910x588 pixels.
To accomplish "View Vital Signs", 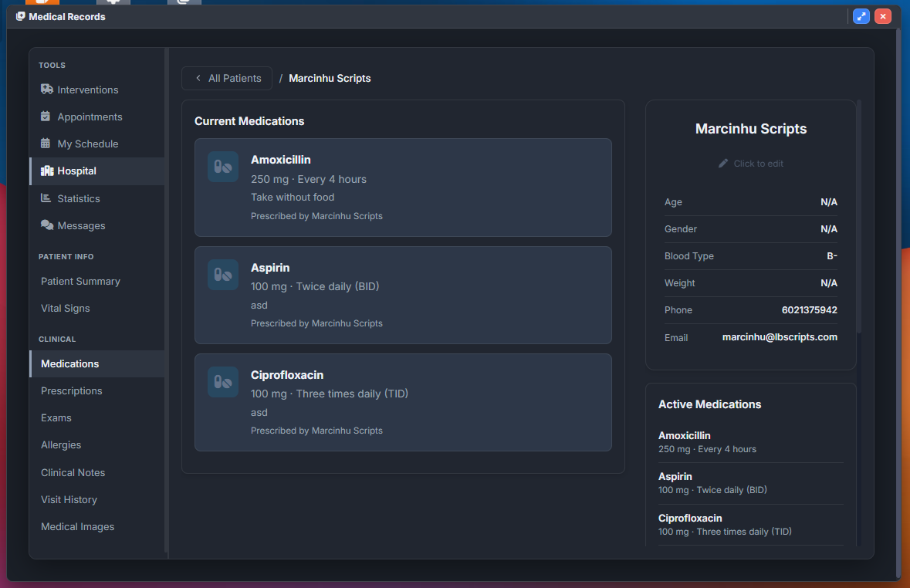I will coord(97,308).
